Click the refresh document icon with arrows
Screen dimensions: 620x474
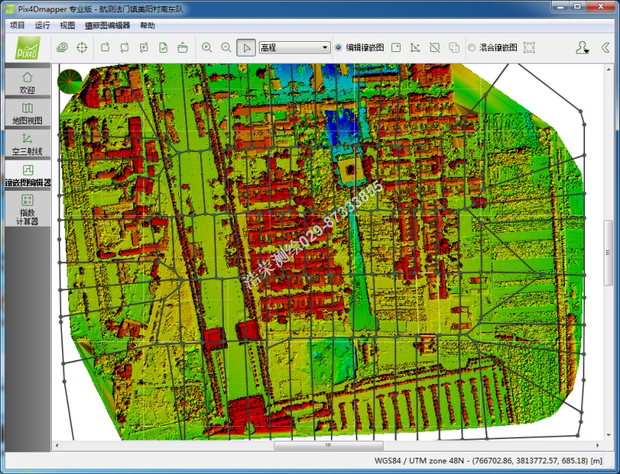point(144,48)
